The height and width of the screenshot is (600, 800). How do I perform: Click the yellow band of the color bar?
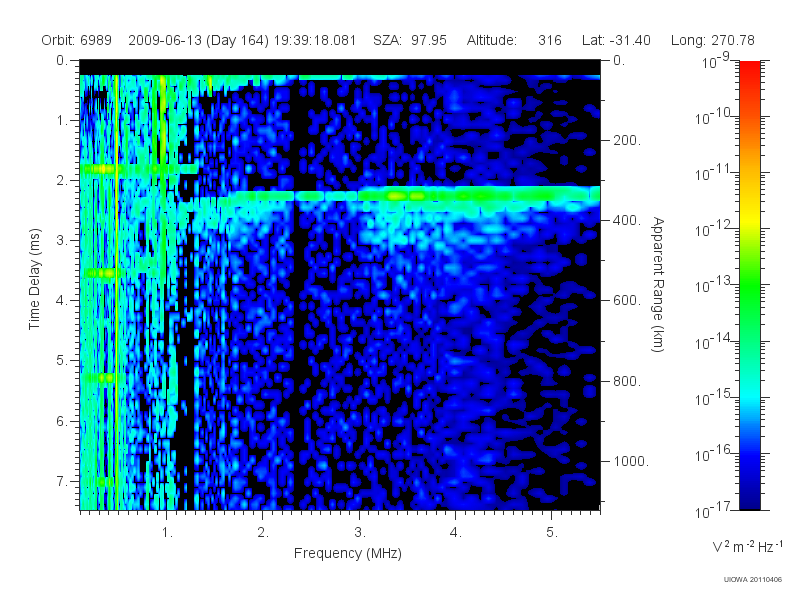[x=749, y=218]
